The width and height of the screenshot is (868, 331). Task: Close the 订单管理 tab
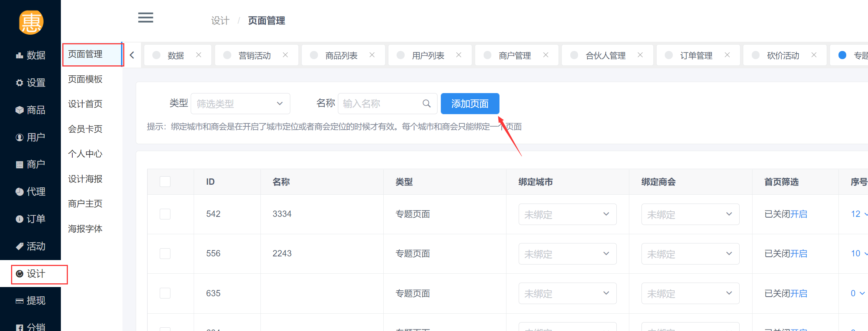(727, 55)
